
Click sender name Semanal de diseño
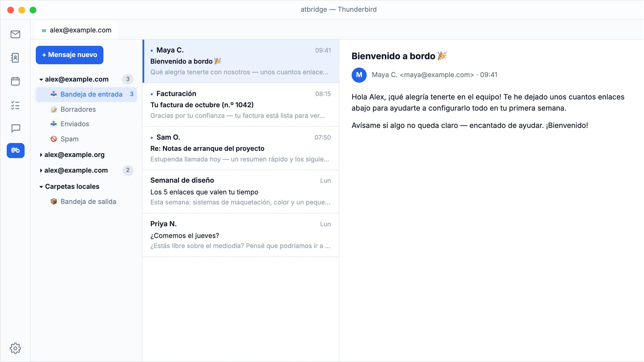(182, 180)
